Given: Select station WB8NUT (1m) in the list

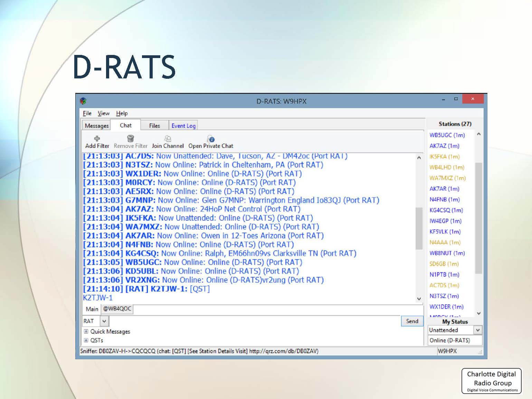Looking at the screenshot, I should [447, 253].
